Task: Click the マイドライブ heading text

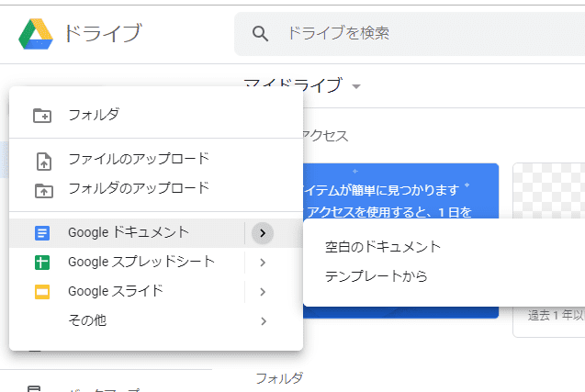Action: coord(293,85)
